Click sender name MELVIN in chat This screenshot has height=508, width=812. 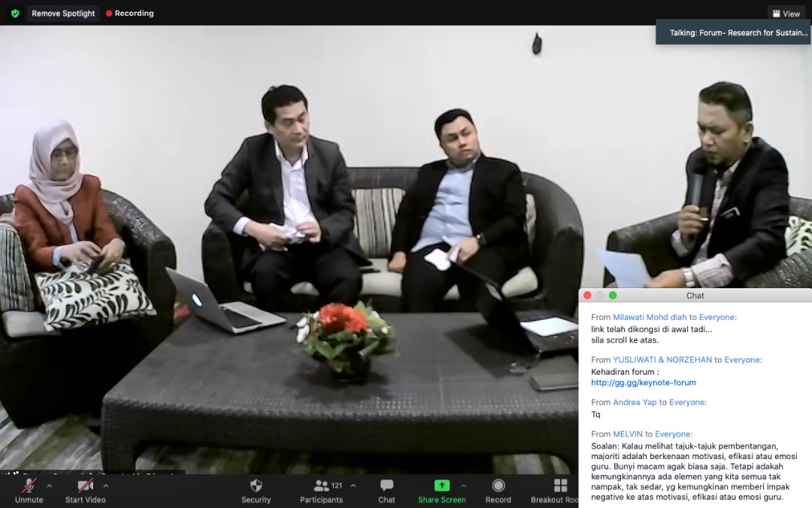tap(629, 434)
